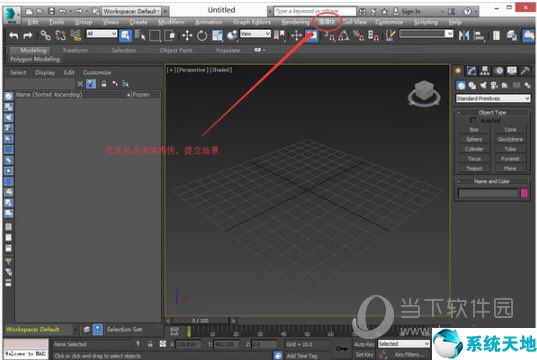Open the Modify command panel

472,71
